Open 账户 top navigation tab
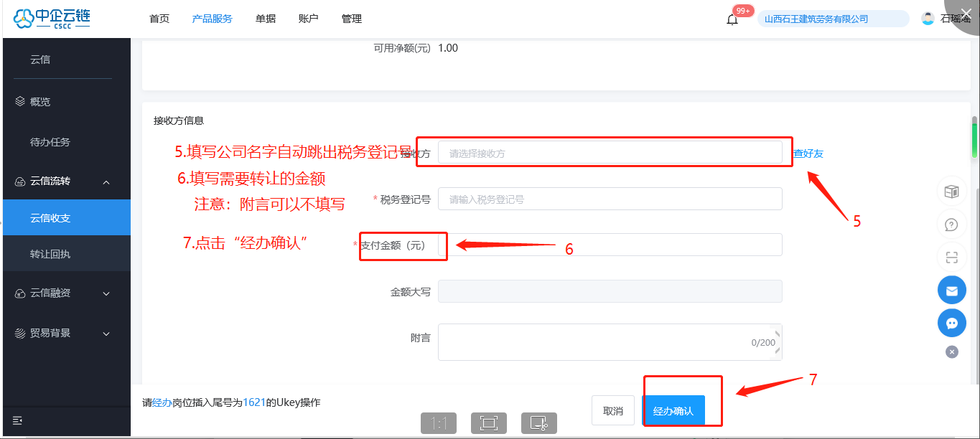Image resolution: width=980 pixels, height=439 pixels. point(308,19)
